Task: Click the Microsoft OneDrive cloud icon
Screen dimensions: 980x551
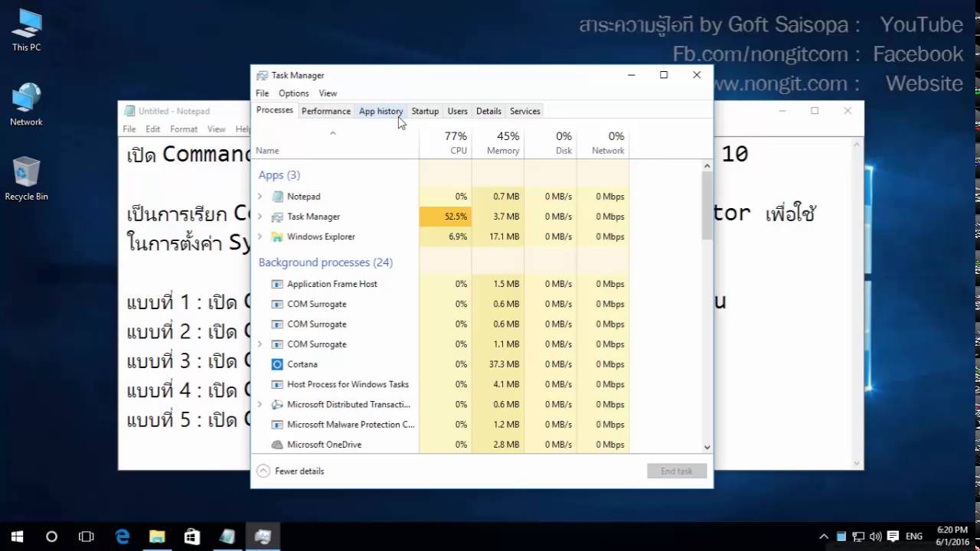Action: point(277,445)
